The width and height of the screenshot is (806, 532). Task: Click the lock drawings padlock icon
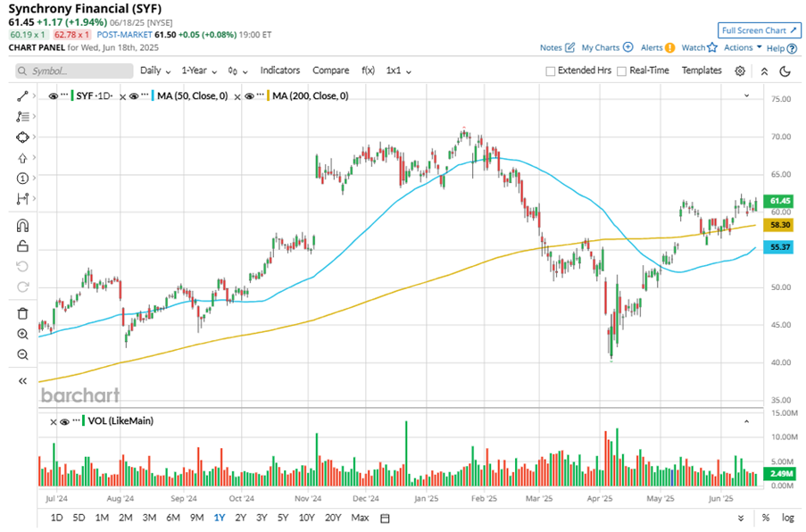tap(23, 245)
